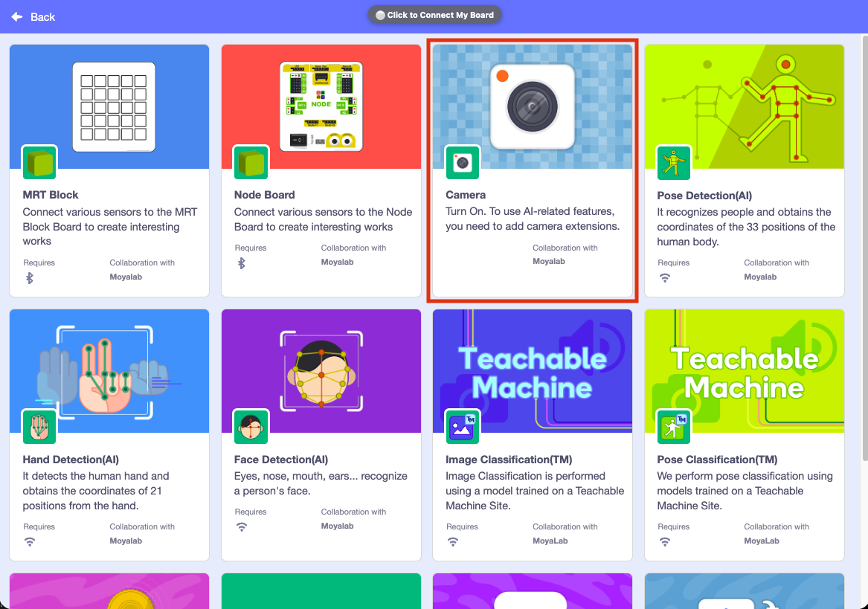Click the Back arrow icon
The image size is (868, 609).
point(17,16)
